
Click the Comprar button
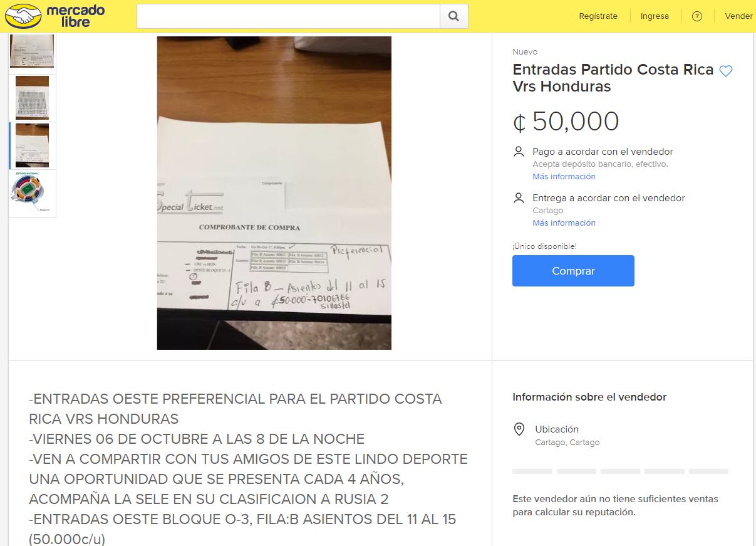573,271
